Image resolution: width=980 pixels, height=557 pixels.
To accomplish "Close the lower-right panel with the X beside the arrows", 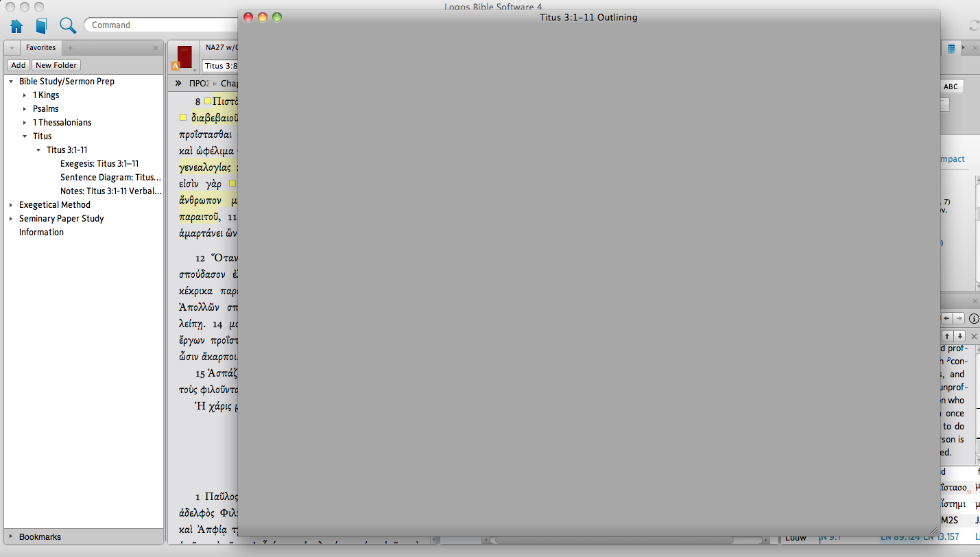I will click(x=974, y=336).
